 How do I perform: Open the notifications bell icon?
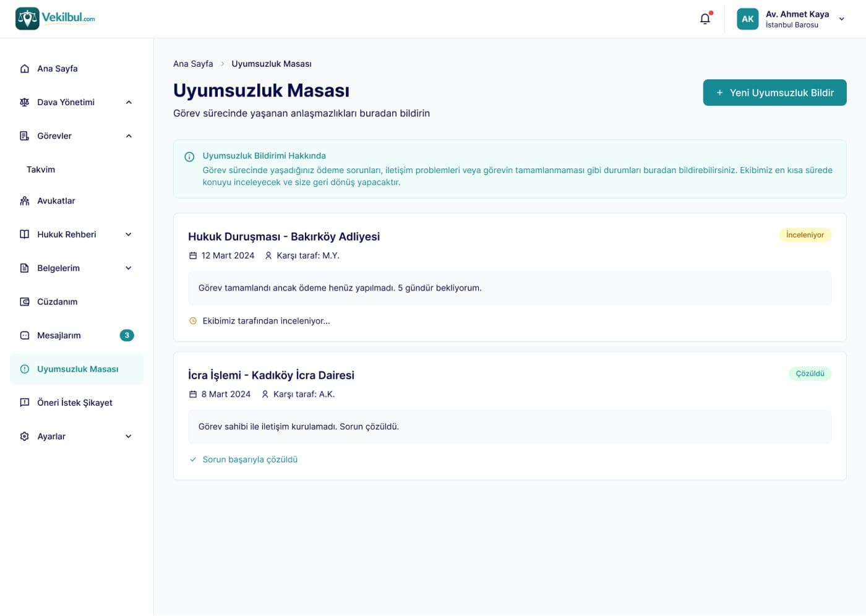705,19
